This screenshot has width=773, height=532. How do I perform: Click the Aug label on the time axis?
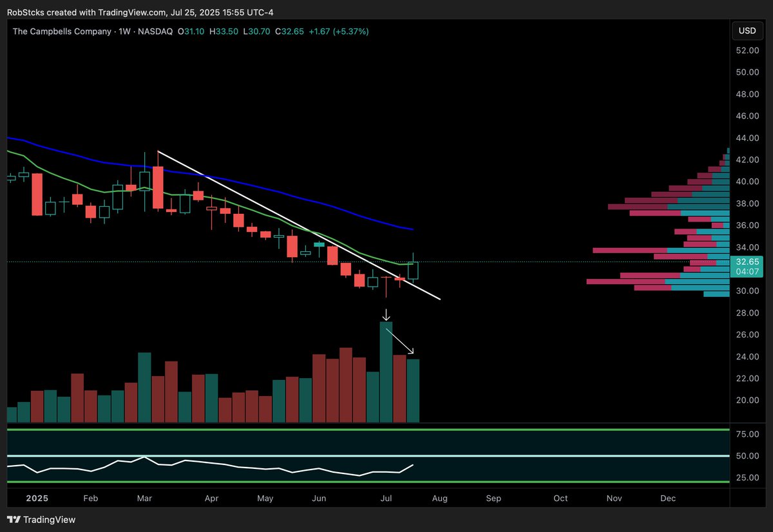pos(440,499)
